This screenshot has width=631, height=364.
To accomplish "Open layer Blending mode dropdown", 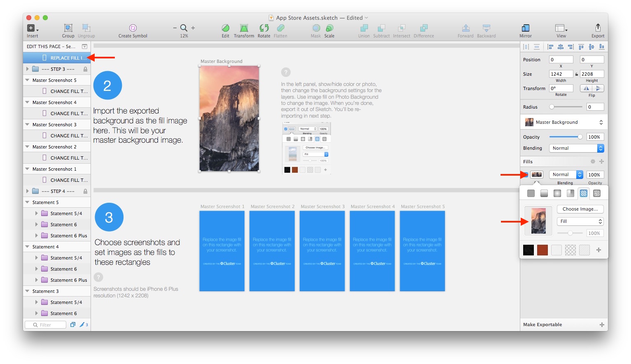I will pyautogui.click(x=576, y=148).
